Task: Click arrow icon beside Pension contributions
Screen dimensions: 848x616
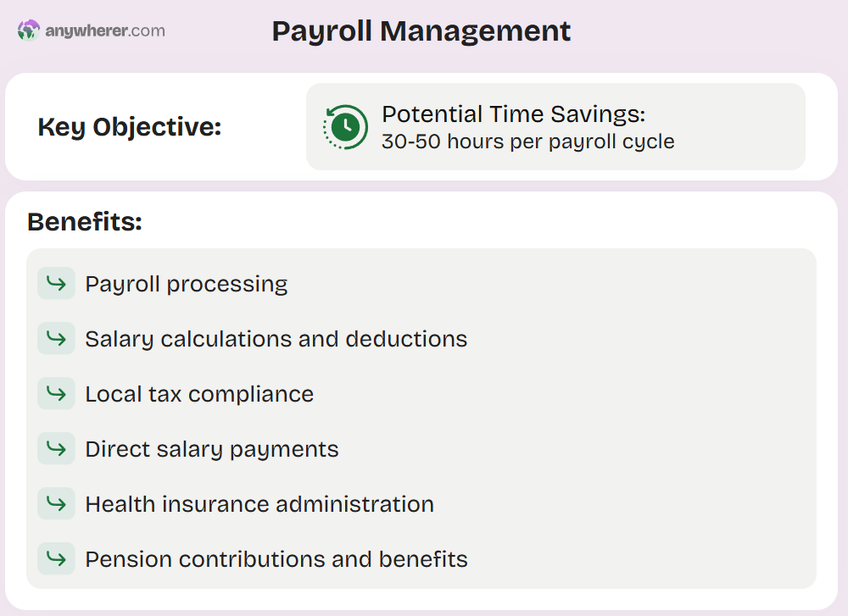Action: pos(56,559)
